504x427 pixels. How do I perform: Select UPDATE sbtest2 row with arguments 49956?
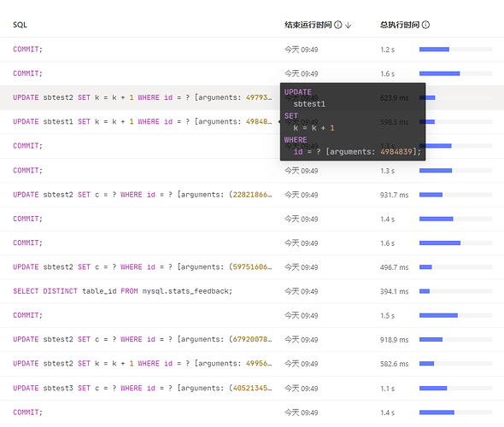[x=252, y=364]
